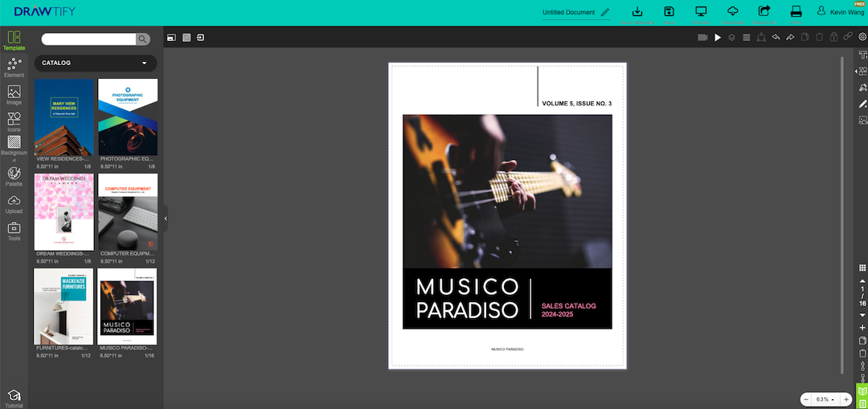The image size is (868, 409).
Task: Toggle the gray square canvas icon
Action: click(186, 38)
